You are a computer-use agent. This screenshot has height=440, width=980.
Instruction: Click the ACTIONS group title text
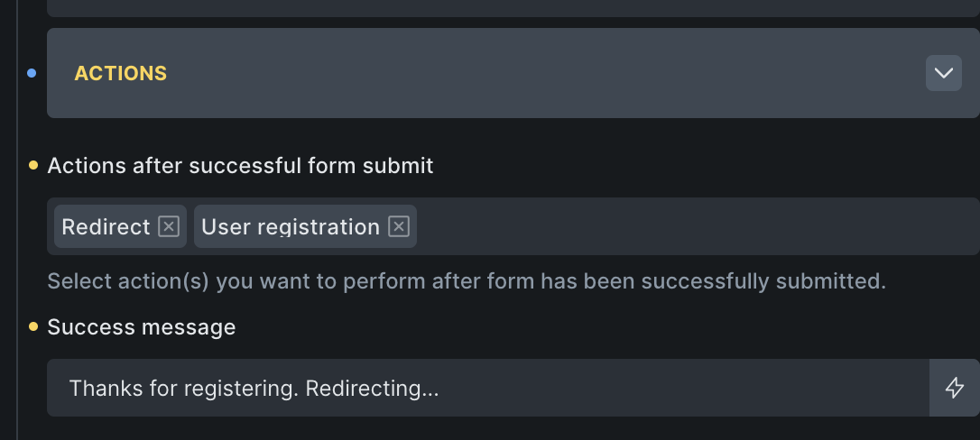(121, 73)
